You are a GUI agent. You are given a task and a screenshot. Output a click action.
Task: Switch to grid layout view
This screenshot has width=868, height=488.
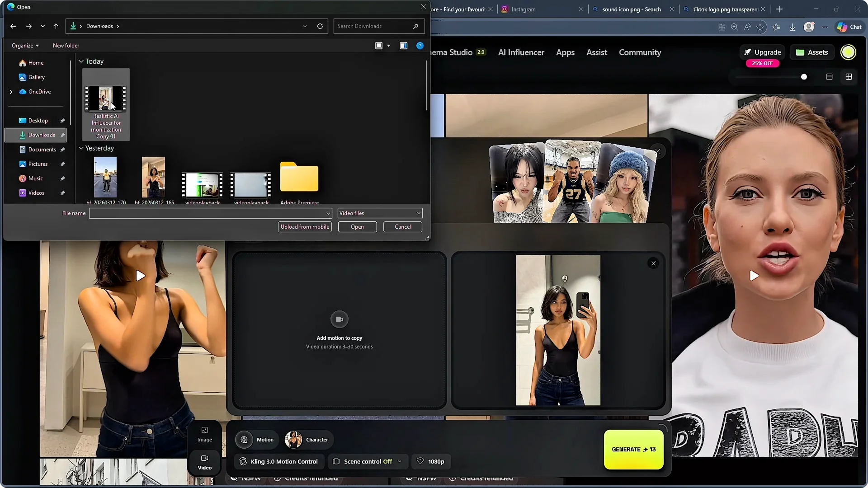click(849, 77)
